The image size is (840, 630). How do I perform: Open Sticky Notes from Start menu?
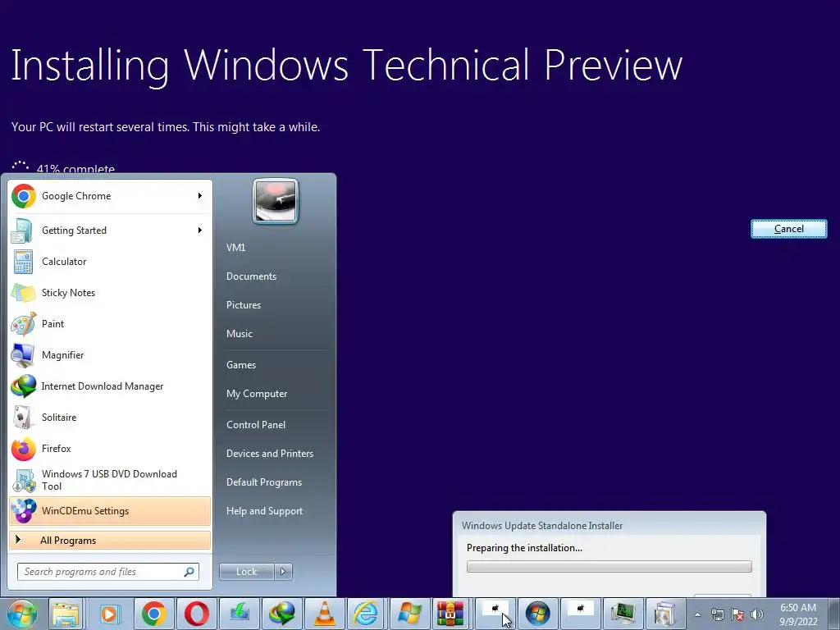click(110, 293)
